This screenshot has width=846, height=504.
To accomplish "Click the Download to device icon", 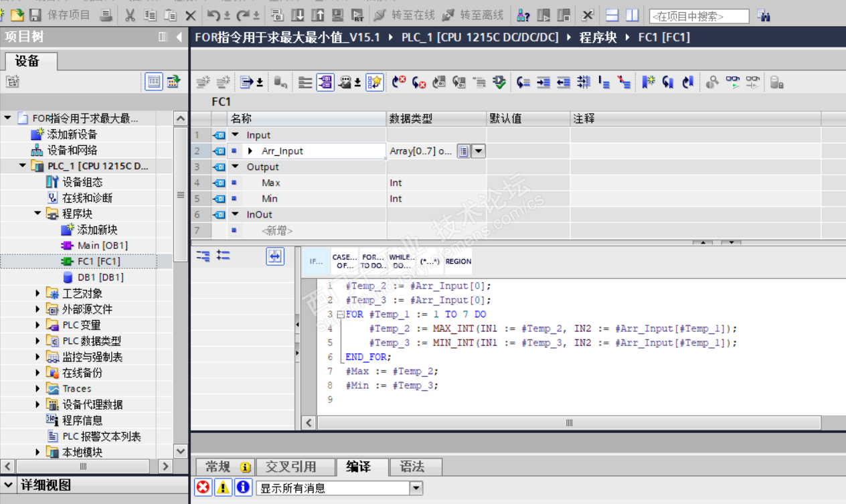I will pos(298,15).
